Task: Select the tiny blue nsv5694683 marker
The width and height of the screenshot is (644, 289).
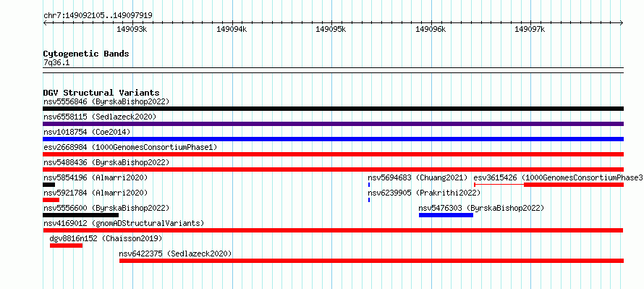Action: coord(369,185)
